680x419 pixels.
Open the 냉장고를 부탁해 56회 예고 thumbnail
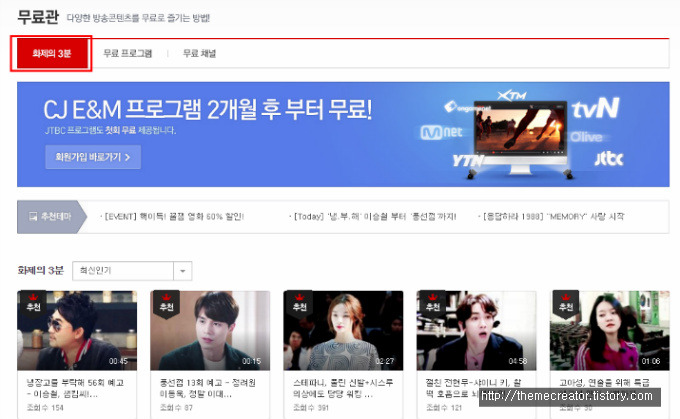77,331
